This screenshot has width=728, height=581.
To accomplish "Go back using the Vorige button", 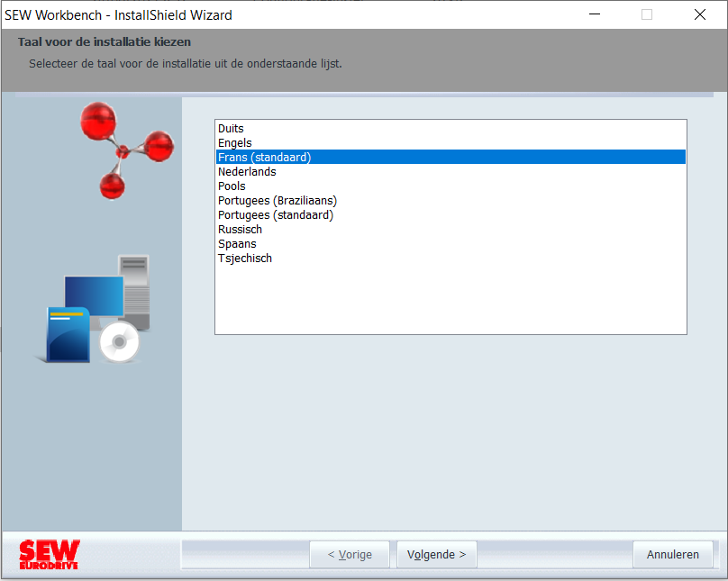I will pos(350,555).
